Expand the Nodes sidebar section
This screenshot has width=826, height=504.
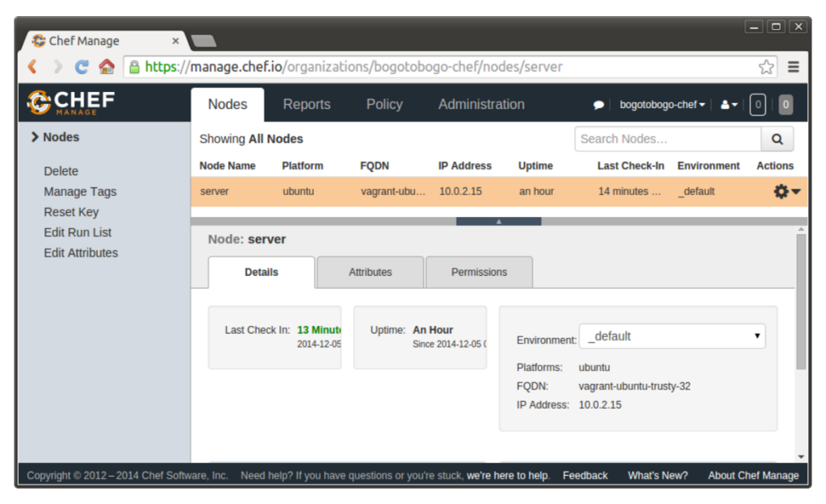click(55, 137)
